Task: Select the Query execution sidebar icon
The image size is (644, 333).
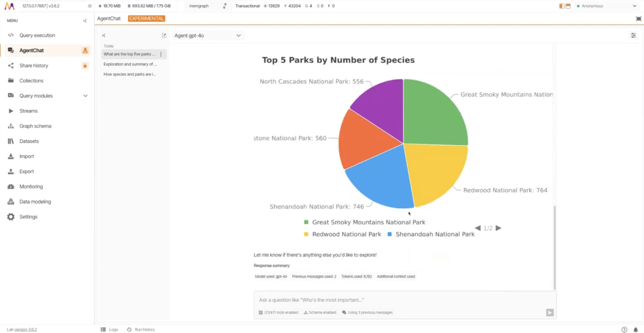Action: click(x=11, y=35)
